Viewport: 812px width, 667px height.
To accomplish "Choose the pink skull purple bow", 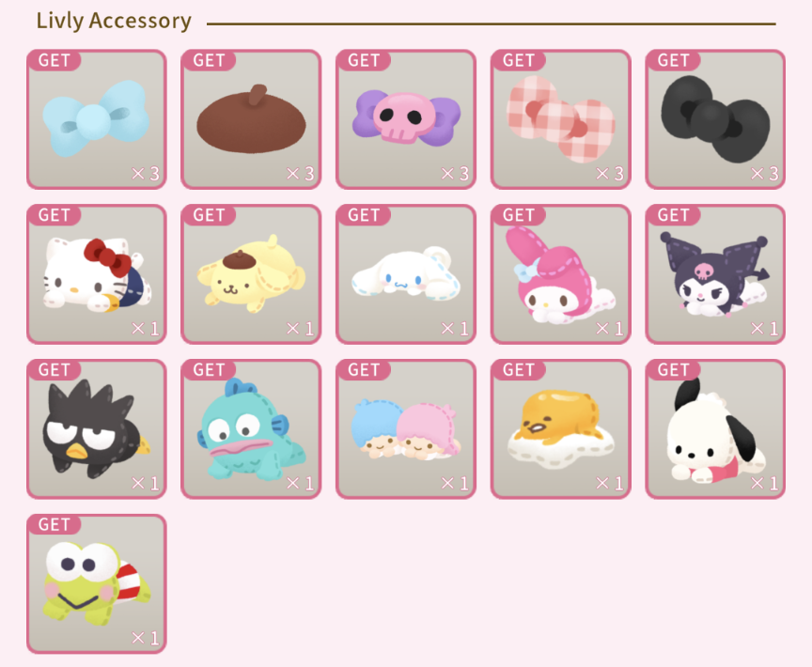I will coord(406,119).
